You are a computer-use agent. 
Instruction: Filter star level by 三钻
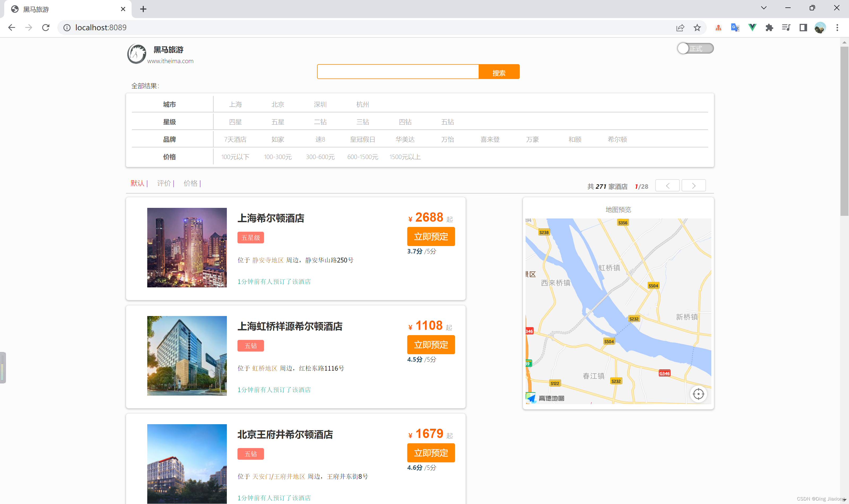point(363,122)
